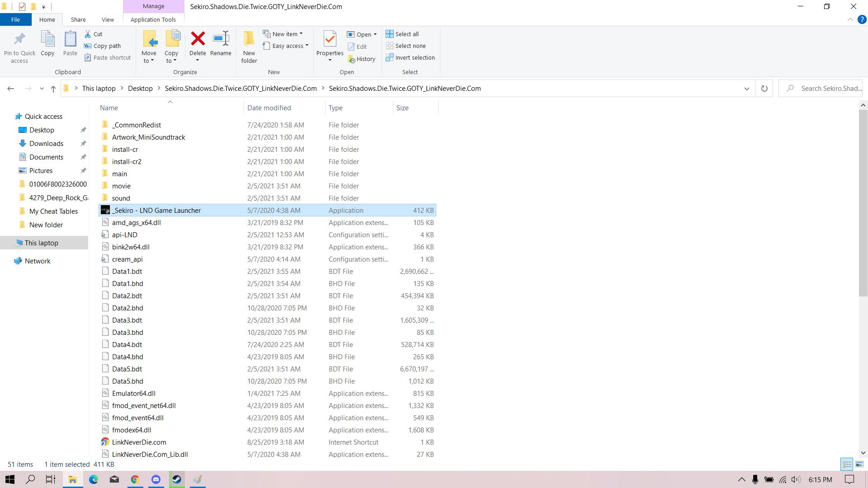Click the file list vertical scrollbar
This screenshot has width=868, height=488.
863,203
